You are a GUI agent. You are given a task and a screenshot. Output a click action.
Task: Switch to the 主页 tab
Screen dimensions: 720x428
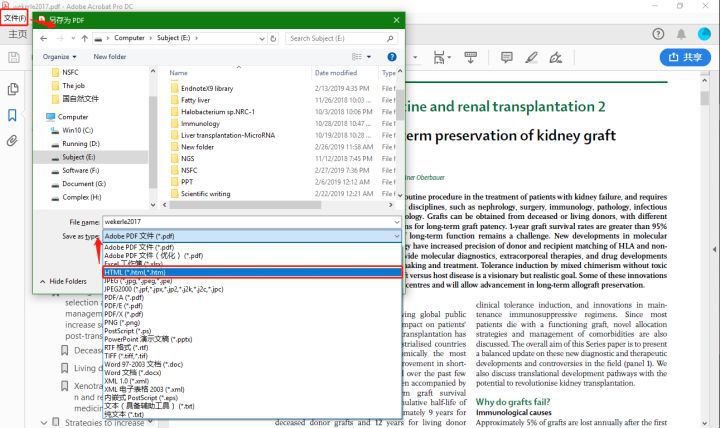coord(17,34)
